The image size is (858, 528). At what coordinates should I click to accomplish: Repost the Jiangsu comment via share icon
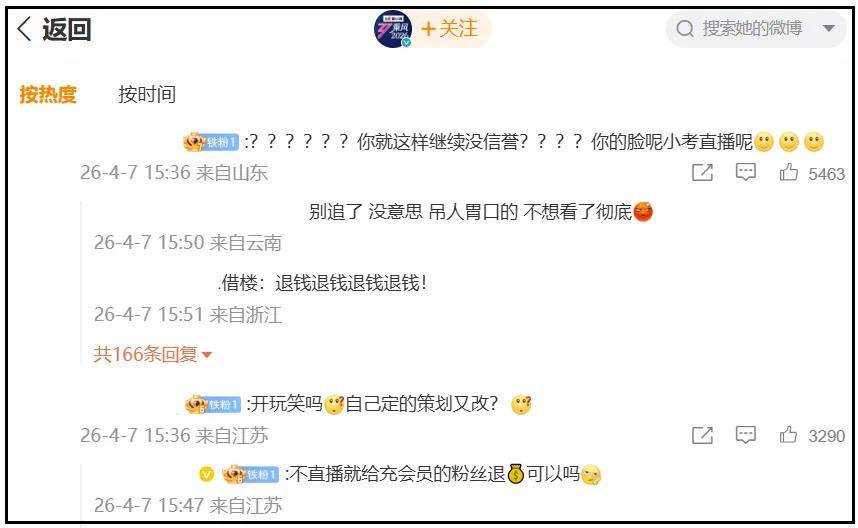point(702,435)
